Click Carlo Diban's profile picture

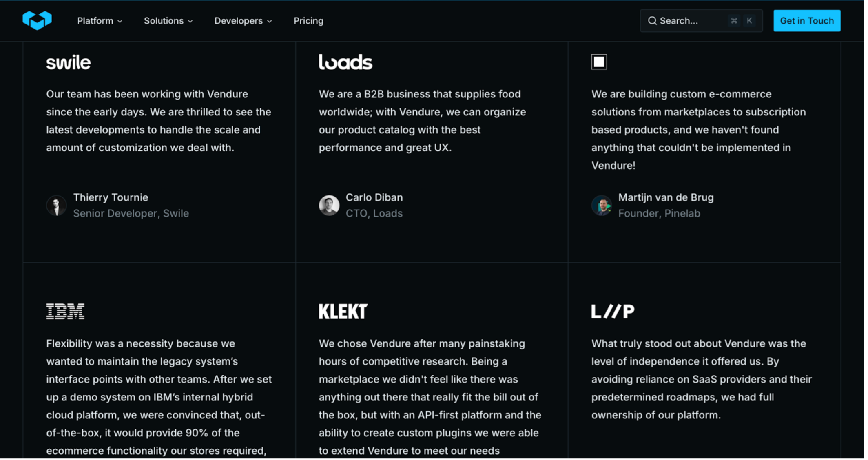[329, 205]
